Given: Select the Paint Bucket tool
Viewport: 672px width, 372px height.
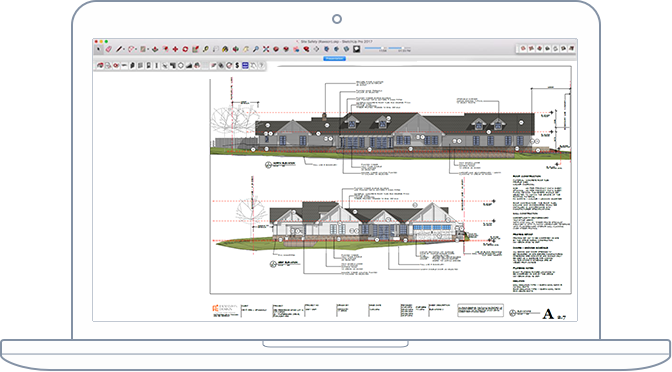Looking at the screenshot, I should (225, 49).
